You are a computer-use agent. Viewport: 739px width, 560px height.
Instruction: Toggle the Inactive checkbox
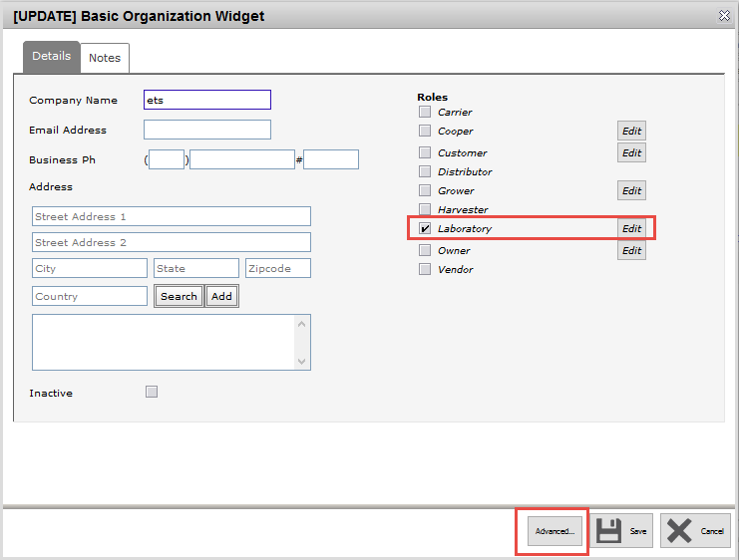pos(152,392)
